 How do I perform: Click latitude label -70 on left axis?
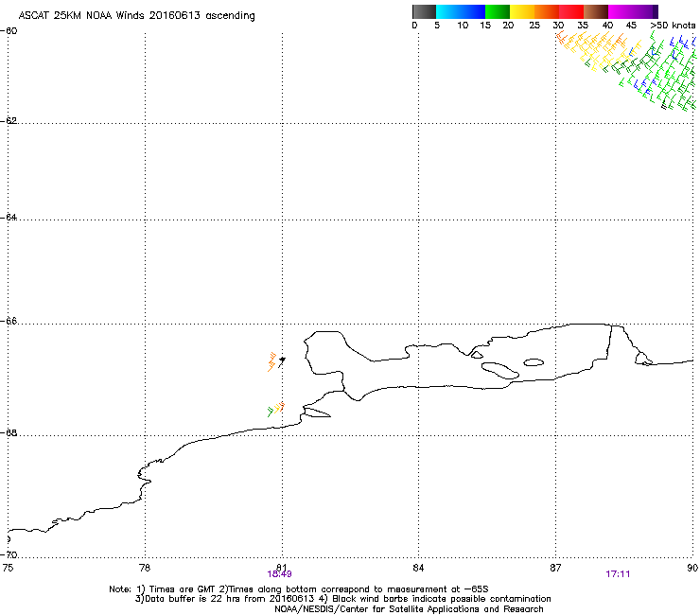[x=9, y=555]
